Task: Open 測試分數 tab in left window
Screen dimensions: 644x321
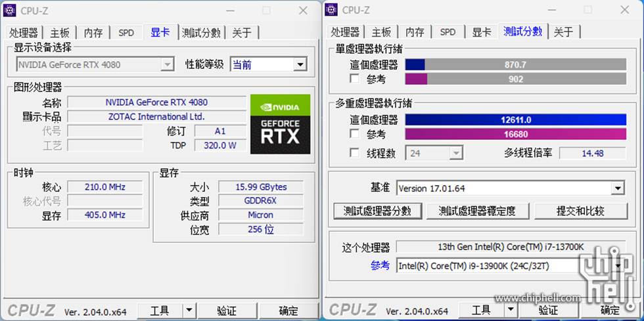Action: coord(201,33)
